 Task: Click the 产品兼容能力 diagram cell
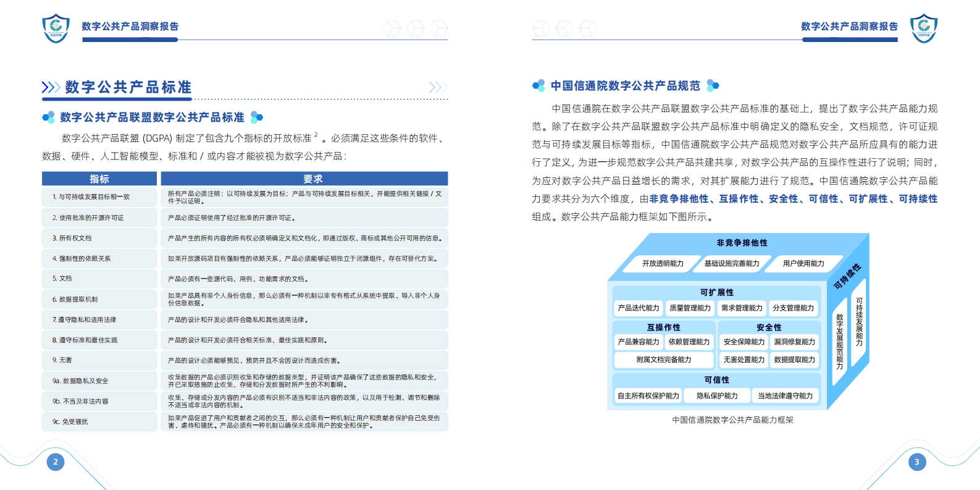point(639,342)
